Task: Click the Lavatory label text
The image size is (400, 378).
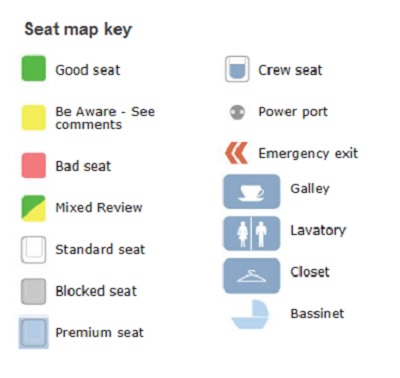Action: click(x=318, y=231)
